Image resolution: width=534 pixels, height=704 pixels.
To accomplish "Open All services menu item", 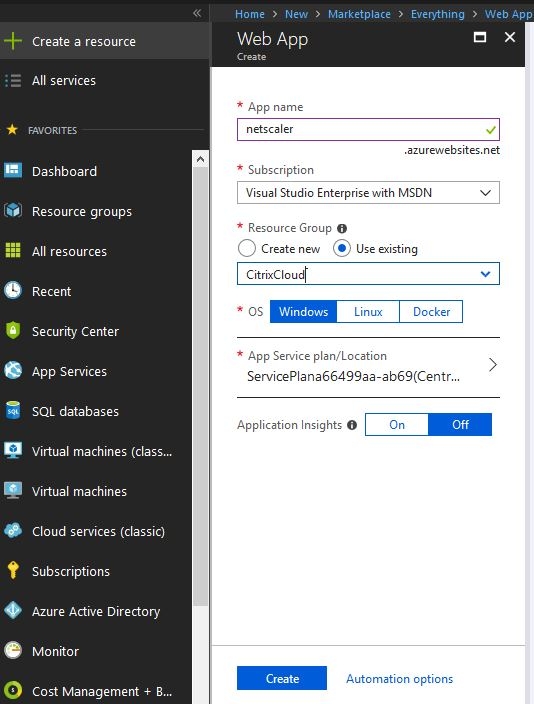I will (104, 81).
